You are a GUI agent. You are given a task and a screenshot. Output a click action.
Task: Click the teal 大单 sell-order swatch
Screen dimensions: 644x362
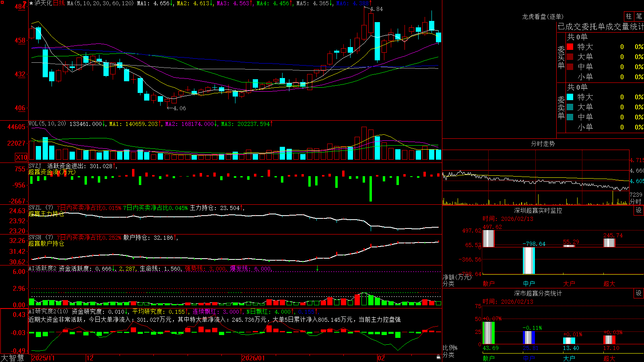(x=570, y=107)
